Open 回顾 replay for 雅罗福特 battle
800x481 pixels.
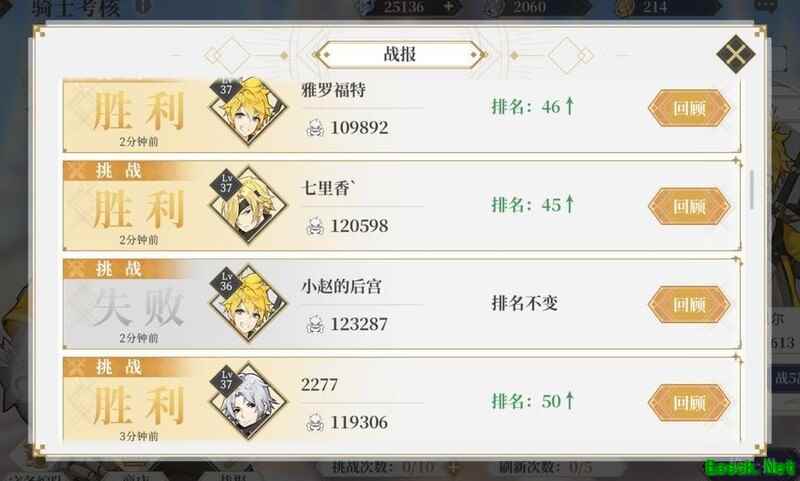coord(689,108)
